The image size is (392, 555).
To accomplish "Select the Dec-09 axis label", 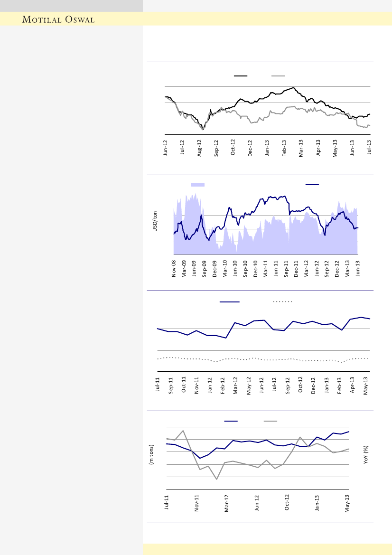I will 215,269.
